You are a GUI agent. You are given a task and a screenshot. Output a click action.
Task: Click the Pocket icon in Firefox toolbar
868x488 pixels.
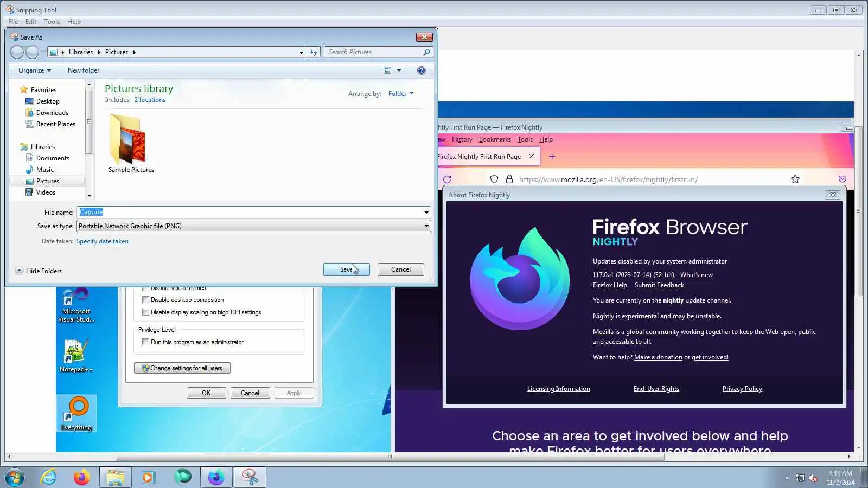coord(843,179)
